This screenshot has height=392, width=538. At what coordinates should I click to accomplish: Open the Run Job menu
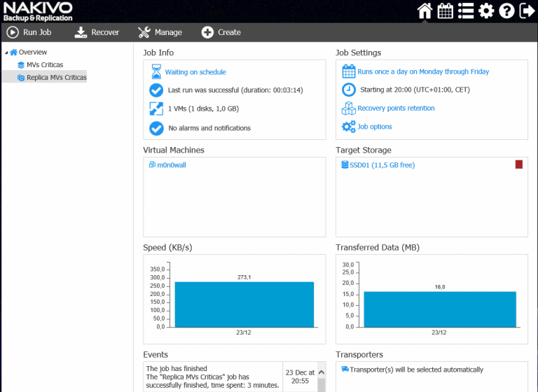pyautogui.click(x=29, y=32)
